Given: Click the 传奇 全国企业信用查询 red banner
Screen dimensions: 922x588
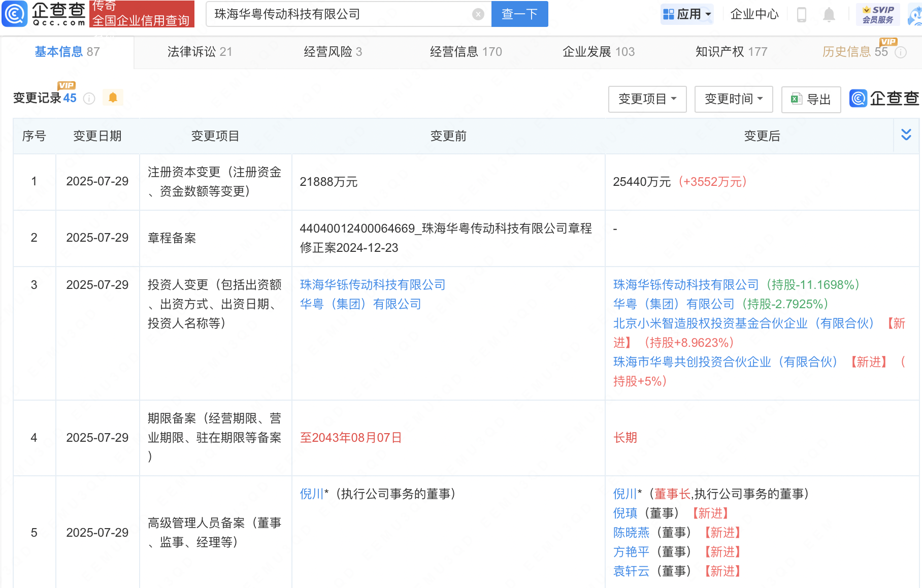Looking at the screenshot, I should [142, 14].
